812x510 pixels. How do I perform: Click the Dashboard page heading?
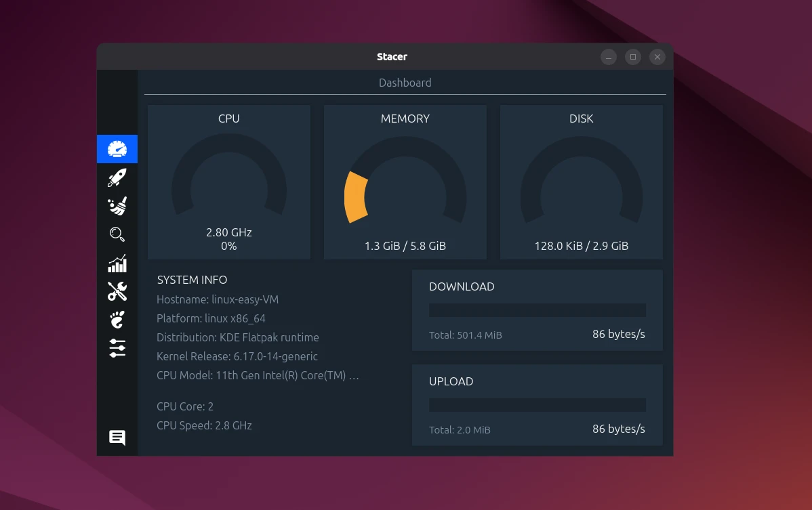[x=405, y=83]
